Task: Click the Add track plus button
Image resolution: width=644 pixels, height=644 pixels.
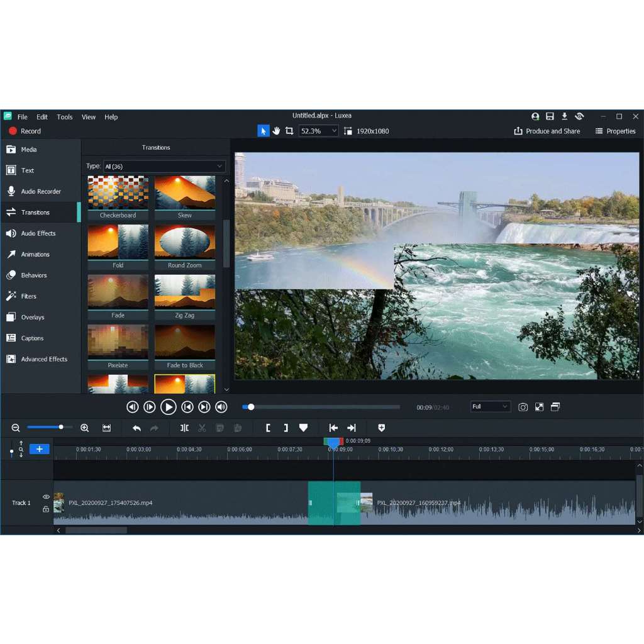Action: pyautogui.click(x=39, y=449)
